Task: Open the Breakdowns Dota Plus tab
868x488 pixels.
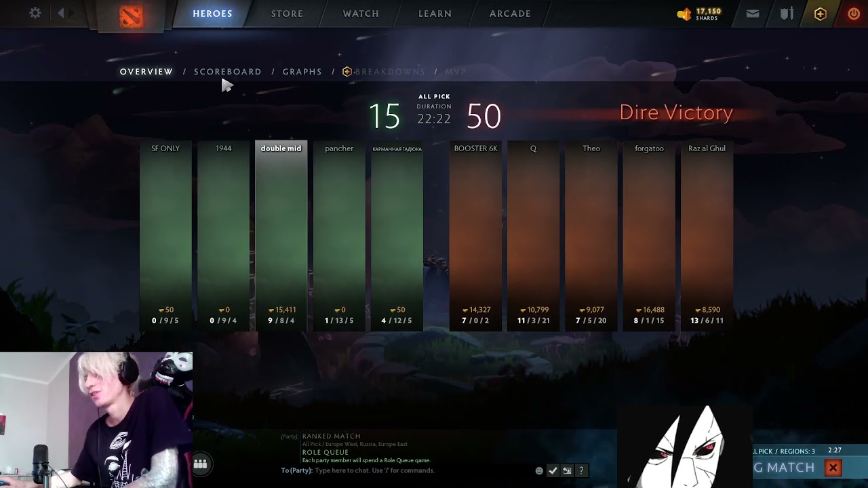Action: click(384, 71)
